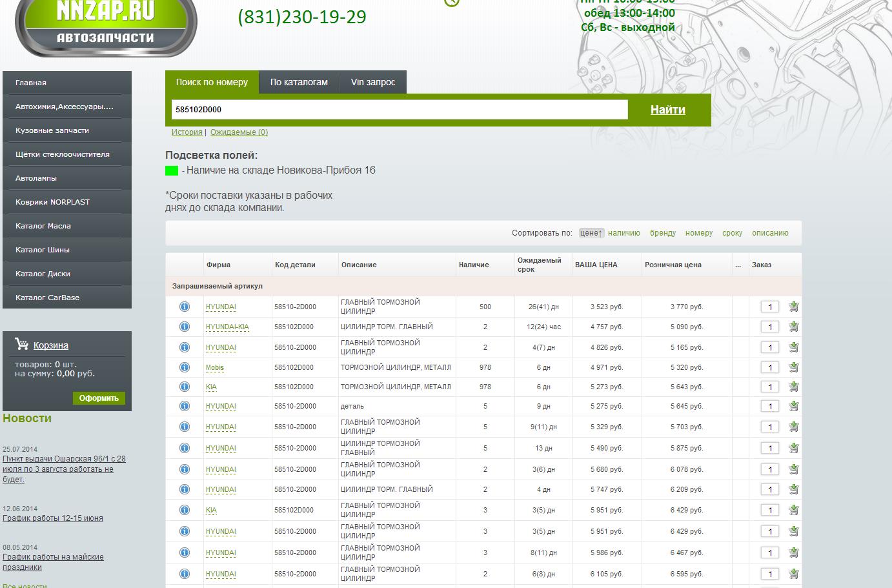Image resolution: width=892 pixels, height=588 pixels.
Task: Add 5 490 руб. part to cart
Action: (794, 448)
